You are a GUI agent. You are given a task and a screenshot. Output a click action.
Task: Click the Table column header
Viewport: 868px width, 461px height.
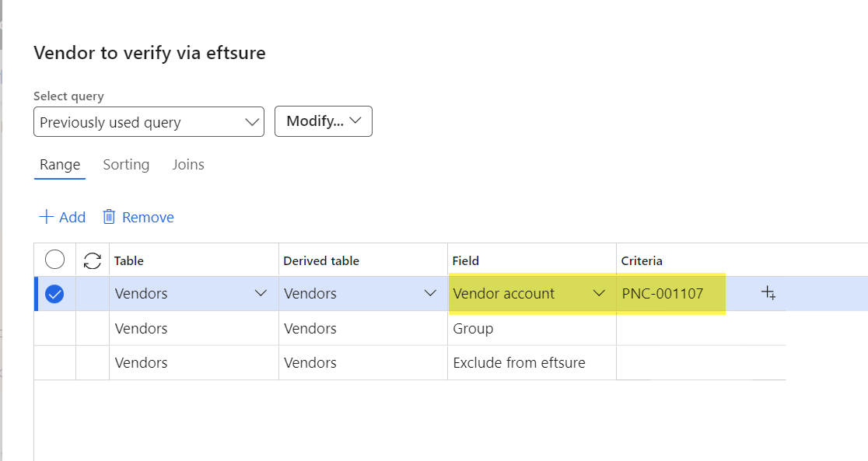coord(194,260)
